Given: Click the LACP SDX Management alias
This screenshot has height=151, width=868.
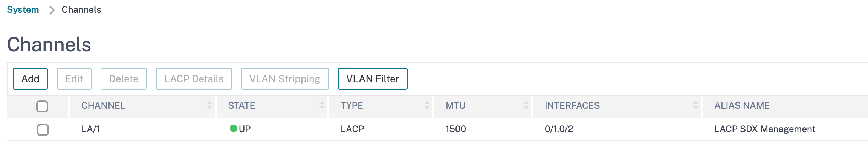Looking at the screenshot, I should pos(764,129).
